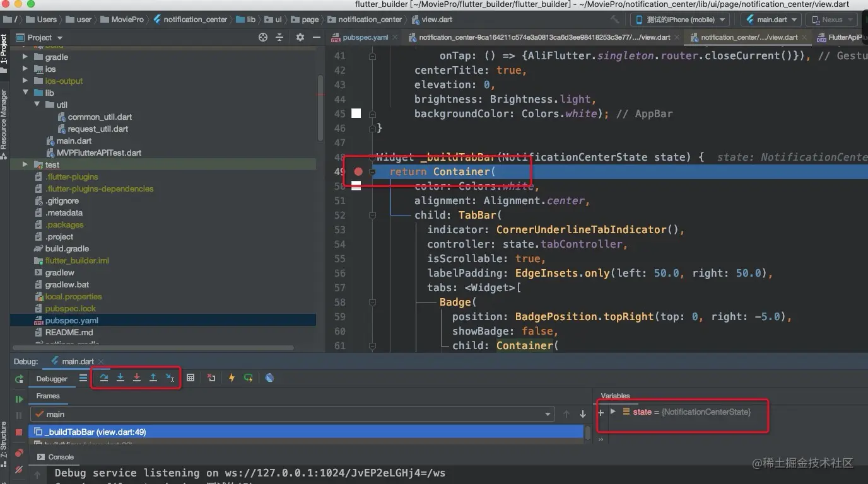Open Project panel settings gear
Viewport: 868px width, 484px height.
(x=300, y=38)
